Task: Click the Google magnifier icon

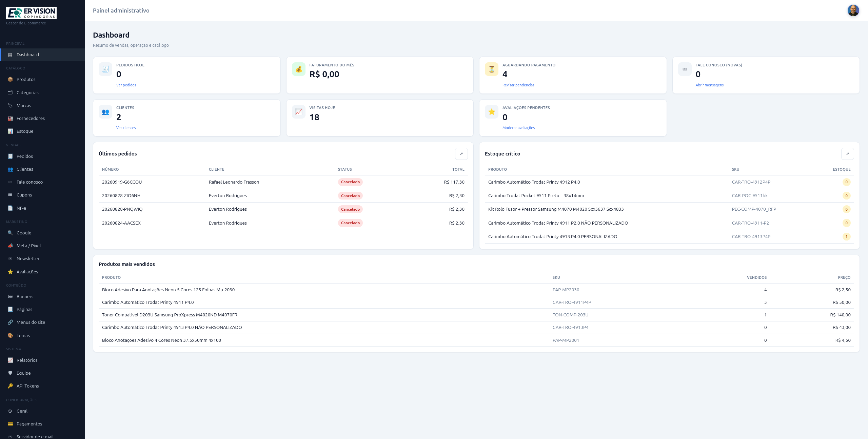Action: coord(10,233)
